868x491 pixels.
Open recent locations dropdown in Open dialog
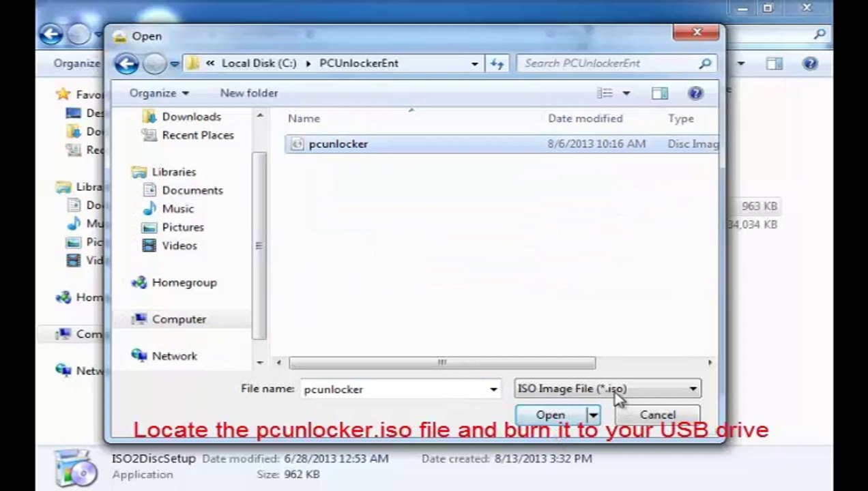coord(175,64)
